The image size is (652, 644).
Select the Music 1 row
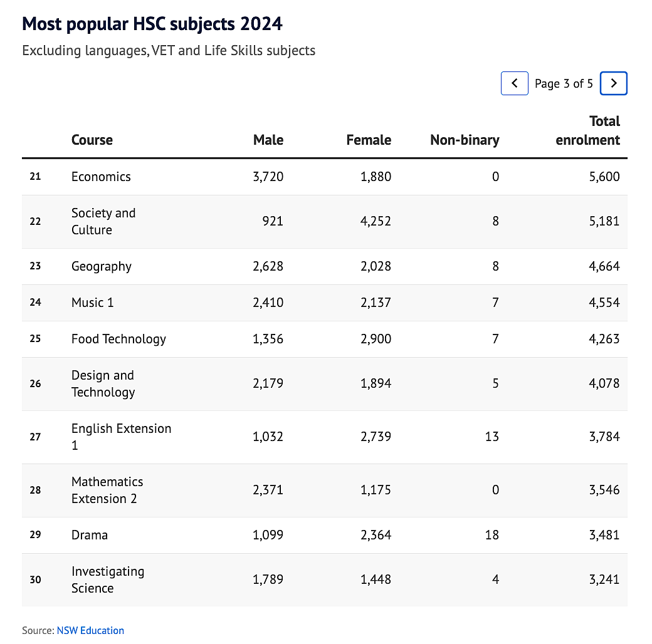[x=324, y=303]
